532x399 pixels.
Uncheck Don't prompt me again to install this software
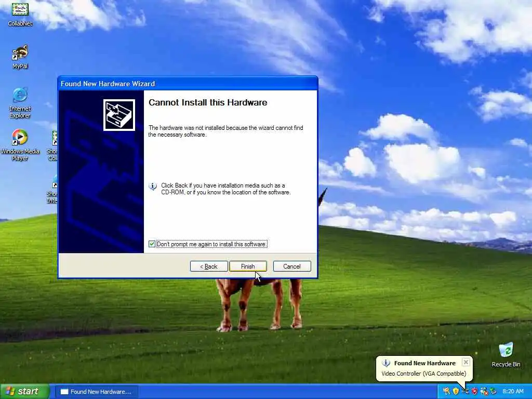(152, 244)
